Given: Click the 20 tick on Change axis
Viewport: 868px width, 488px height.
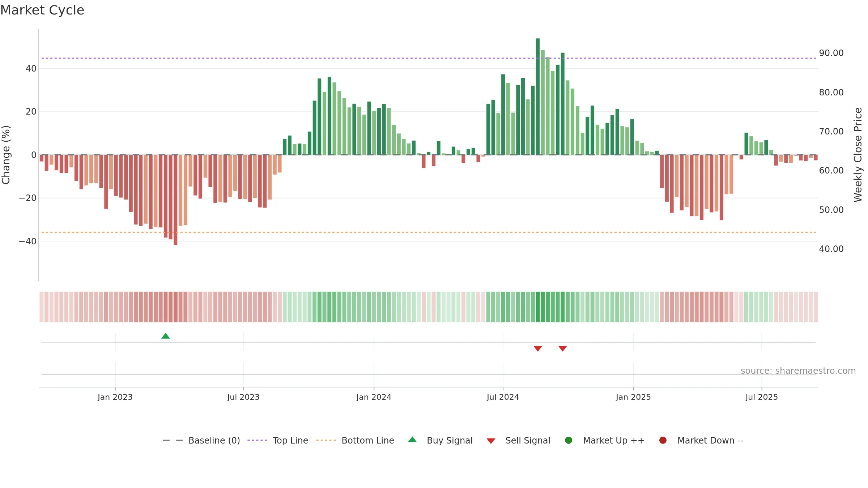Looking at the screenshot, I should point(31,112).
